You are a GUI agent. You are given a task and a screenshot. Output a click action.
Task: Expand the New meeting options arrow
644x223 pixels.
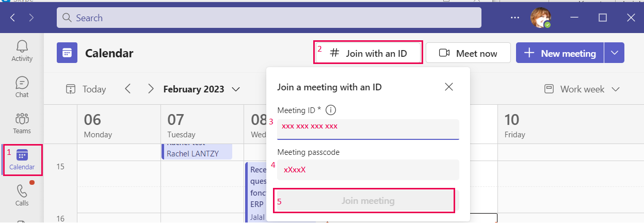614,53
